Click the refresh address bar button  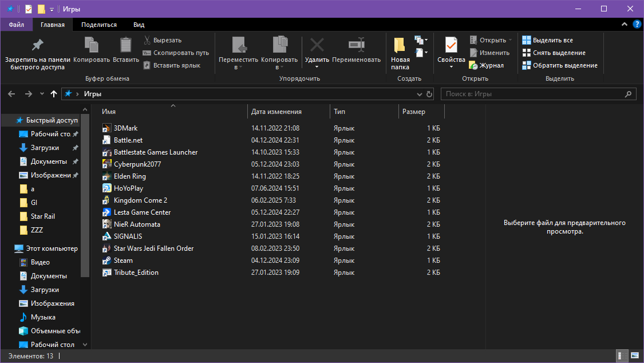click(x=429, y=94)
